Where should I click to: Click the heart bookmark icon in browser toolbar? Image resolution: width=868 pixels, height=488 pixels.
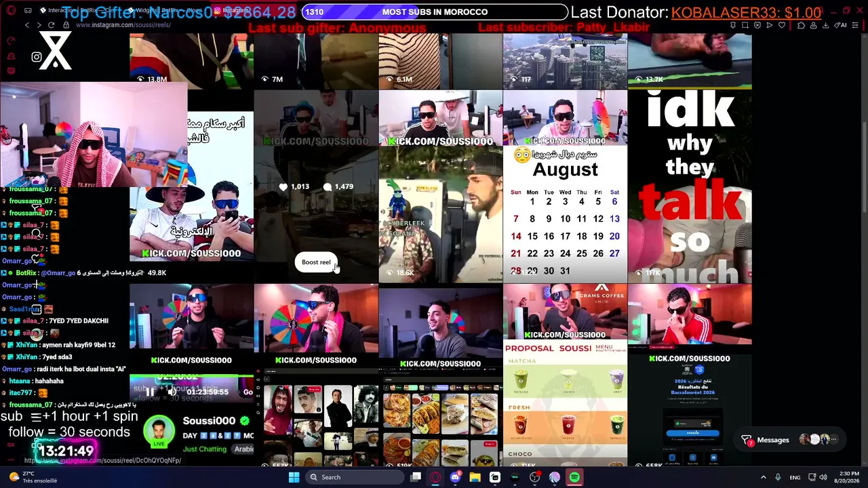[x=782, y=25]
